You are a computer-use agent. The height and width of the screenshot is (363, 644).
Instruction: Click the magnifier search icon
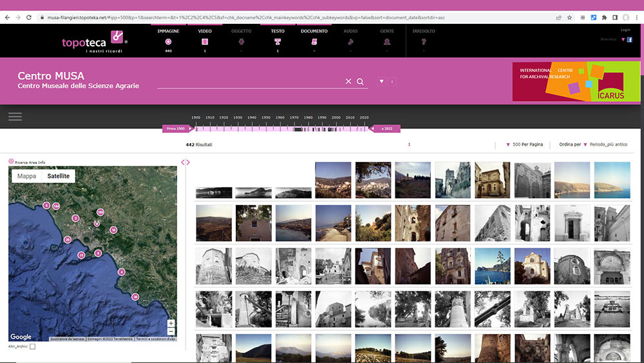coord(360,81)
